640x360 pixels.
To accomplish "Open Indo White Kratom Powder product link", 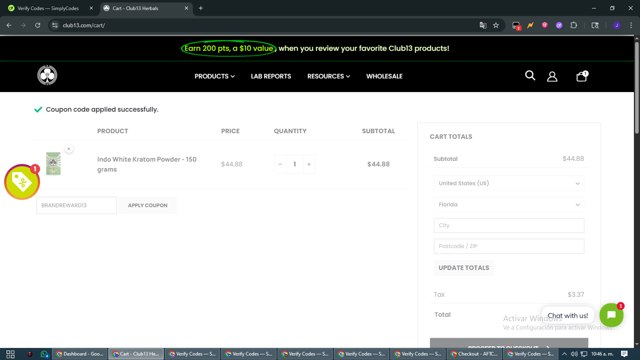I will (147, 164).
